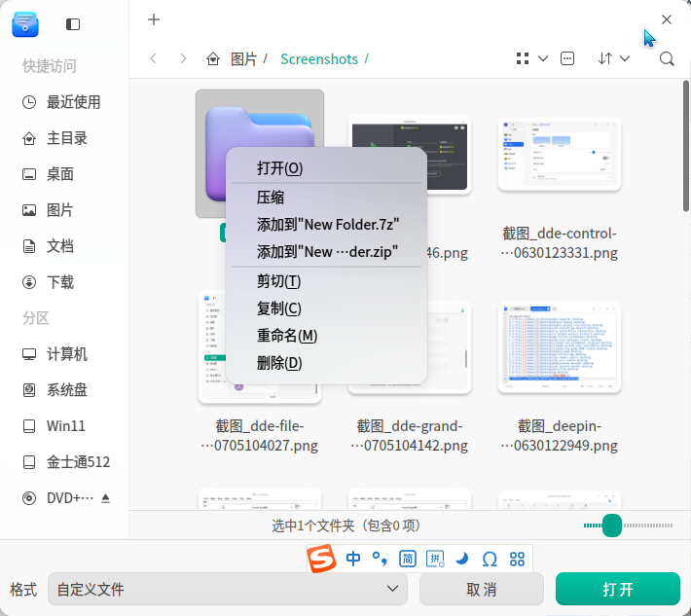The image size is (691, 616).
Task: Go back with the left arrow
Action: click(x=154, y=58)
